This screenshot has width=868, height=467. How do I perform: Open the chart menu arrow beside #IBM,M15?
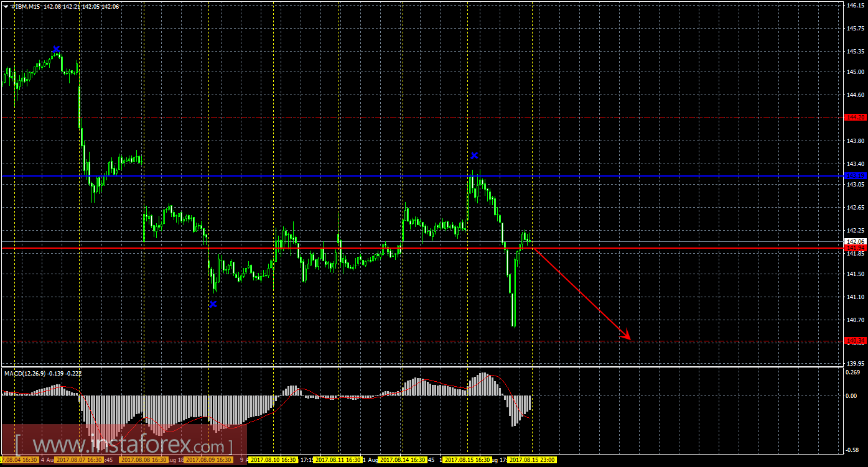pos(6,6)
